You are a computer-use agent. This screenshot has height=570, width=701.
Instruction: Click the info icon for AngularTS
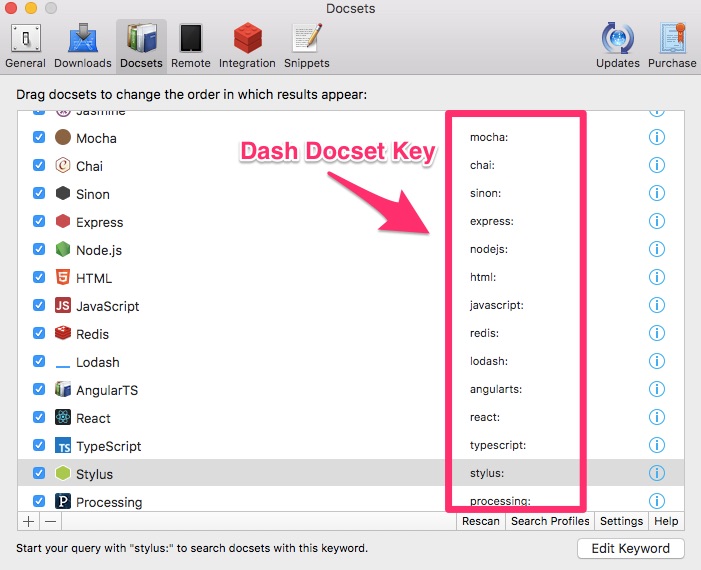point(656,389)
